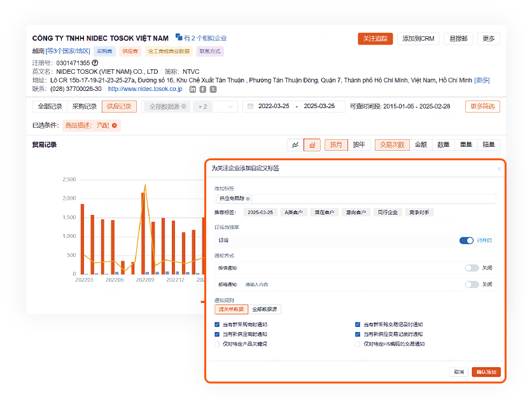Screen dimensions: 532x407
Task: Open the LinkedIn icon next to website
Action: (x=192, y=89)
